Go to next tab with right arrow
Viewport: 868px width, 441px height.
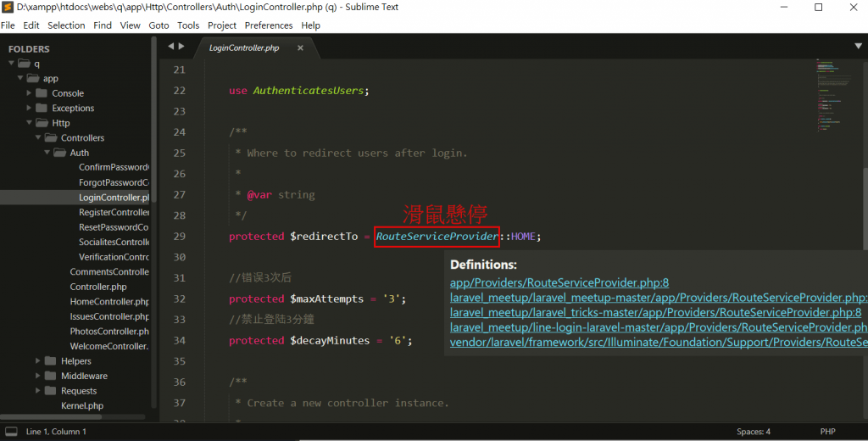coord(181,47)
